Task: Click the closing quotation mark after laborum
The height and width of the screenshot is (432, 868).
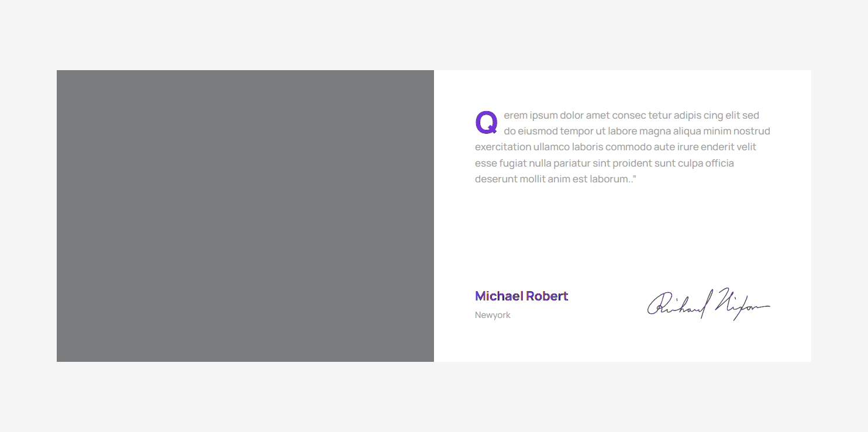Action: [x=634, y=177]
